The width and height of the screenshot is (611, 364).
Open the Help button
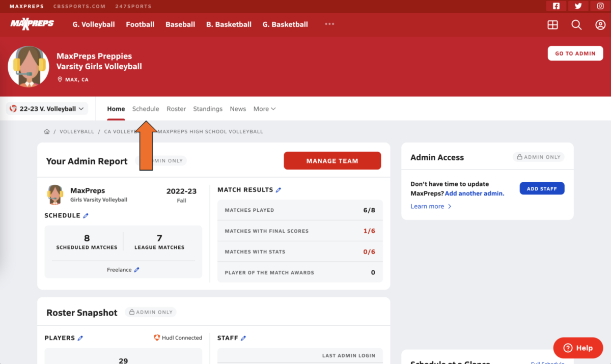coord(578,348)
